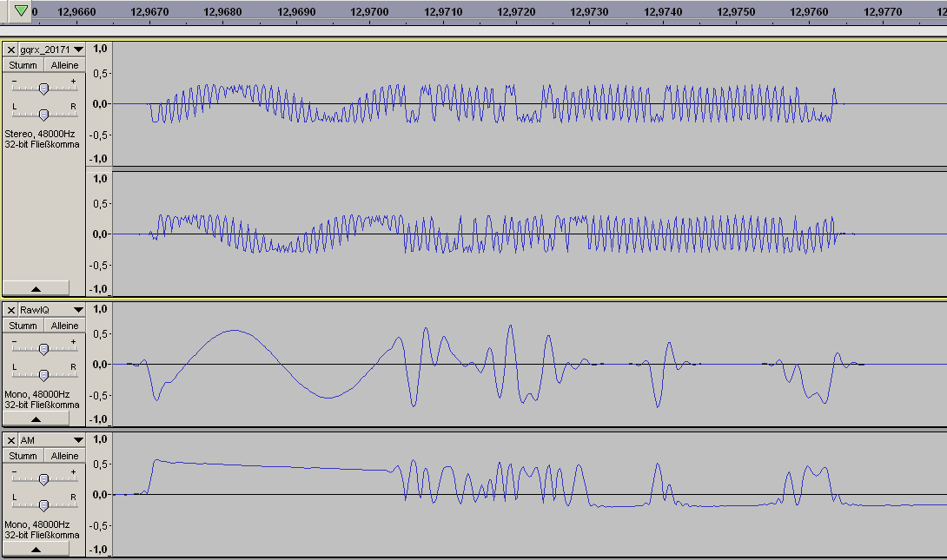
Task: Click the gqrx_20171 upper channel waveform
Action: point(530,104)
